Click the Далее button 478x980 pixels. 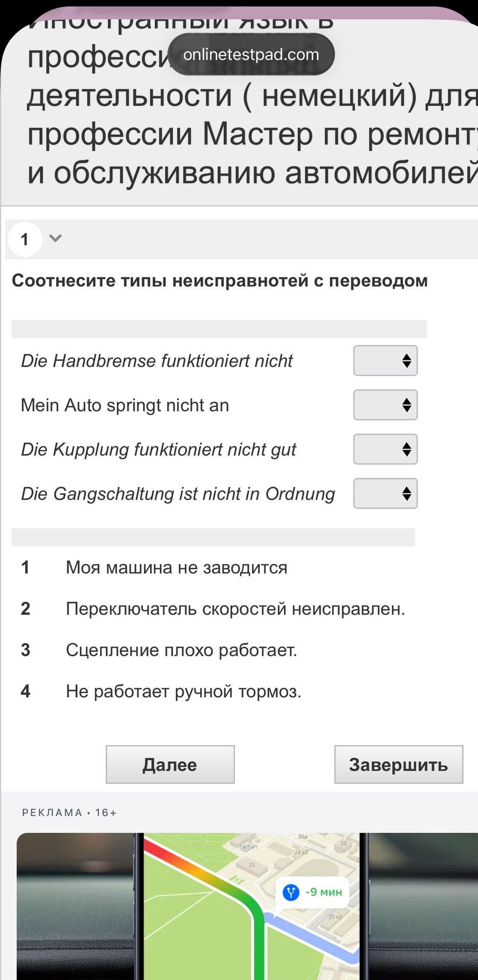[170, 765]
